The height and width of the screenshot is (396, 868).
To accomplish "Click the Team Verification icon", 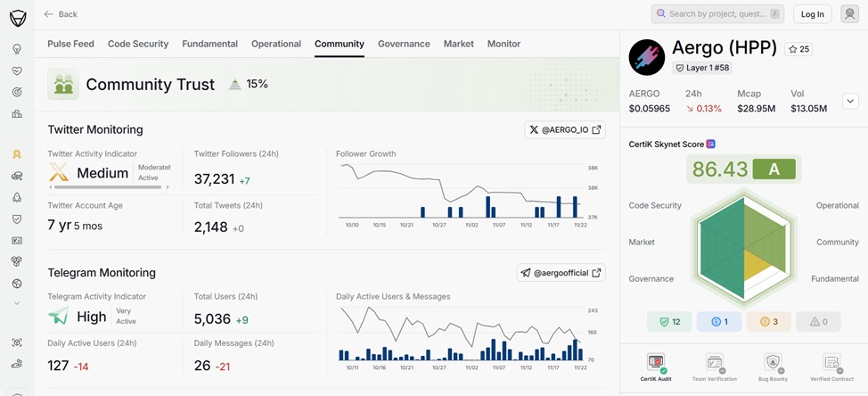I will click(x=714, y=363).
